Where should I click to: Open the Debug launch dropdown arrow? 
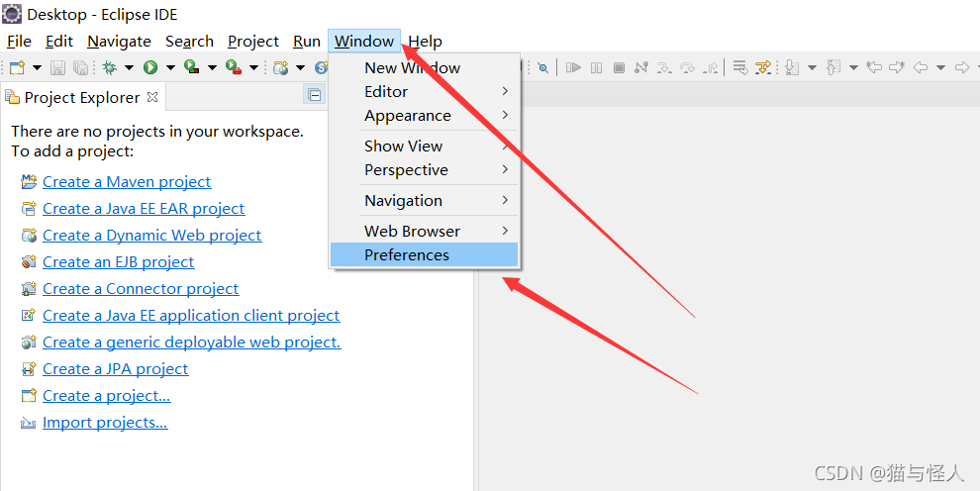129,67
